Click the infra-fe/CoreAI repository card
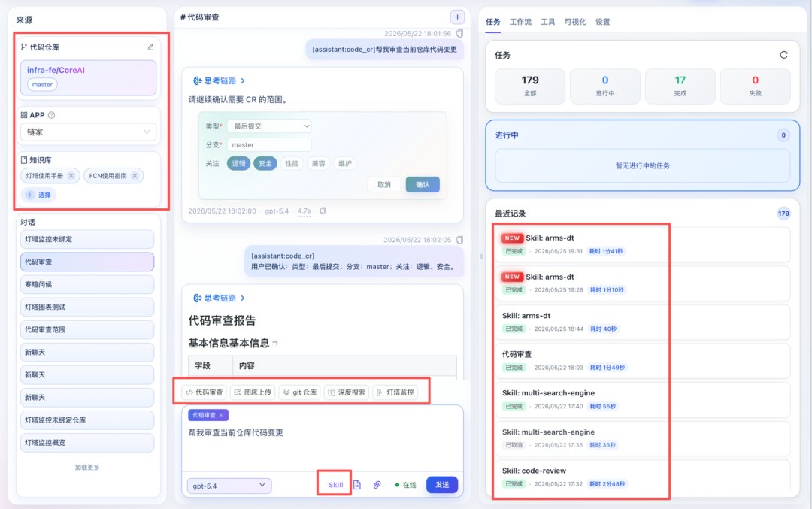Image resolution: width=812 pixels, height=509 pixels. 88,77
